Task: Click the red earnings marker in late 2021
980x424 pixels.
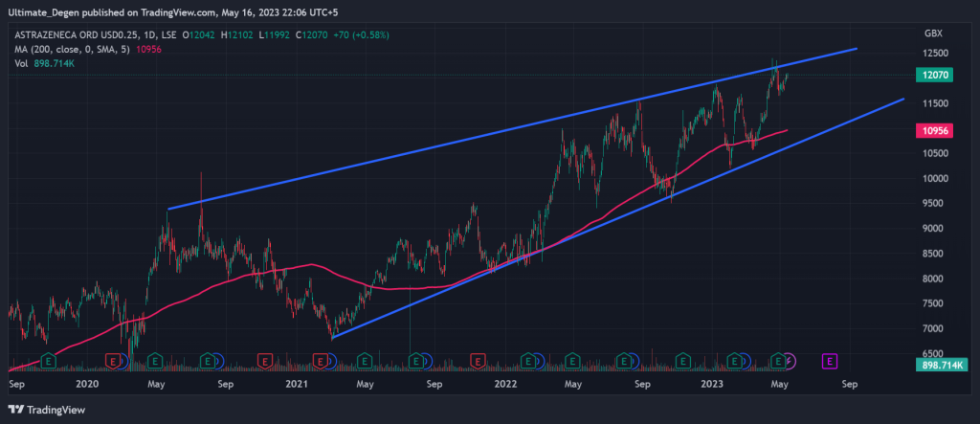Action: point(479,361)
